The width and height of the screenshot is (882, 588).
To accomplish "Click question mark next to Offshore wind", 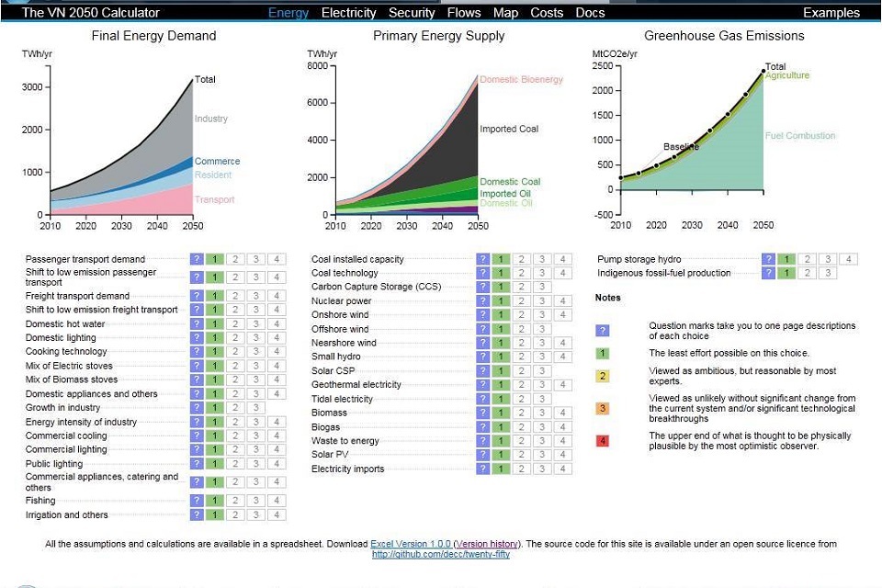I will point(483,329).
